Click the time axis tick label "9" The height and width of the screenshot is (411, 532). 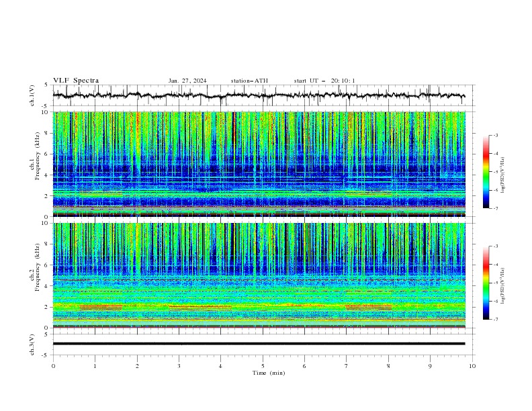[430, 366]
